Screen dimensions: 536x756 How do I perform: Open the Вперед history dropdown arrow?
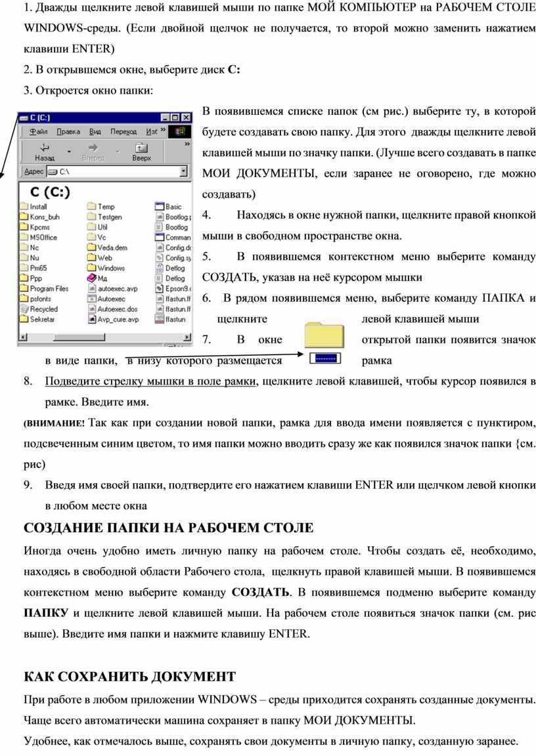click(118, 152)
